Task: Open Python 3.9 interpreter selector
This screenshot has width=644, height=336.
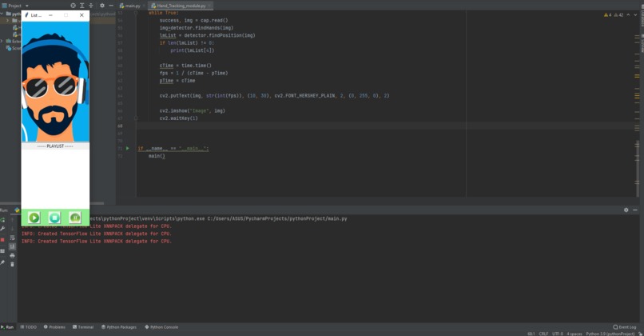Action: pos(610,334)
